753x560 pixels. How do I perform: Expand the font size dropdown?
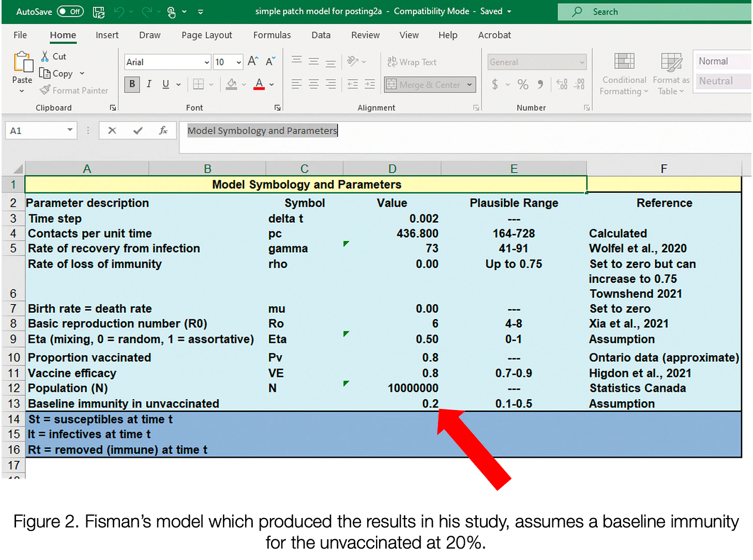click(x=238, y=63)
